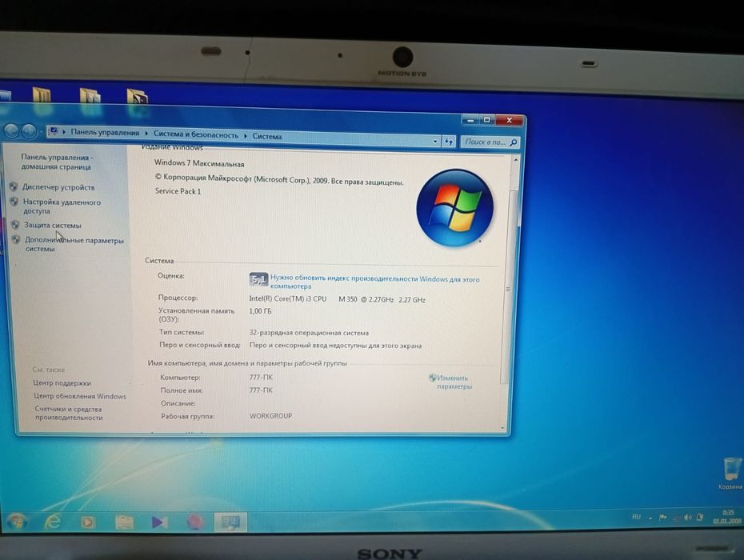744x560 pixels.
Task: Open 'Дополнительные параметры системы' link
Action: 74,245
